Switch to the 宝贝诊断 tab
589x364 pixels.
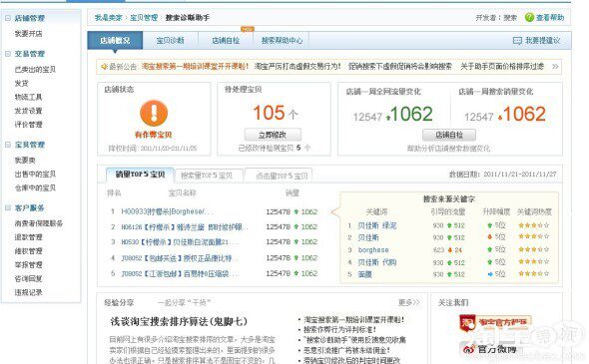click(170, 41)
